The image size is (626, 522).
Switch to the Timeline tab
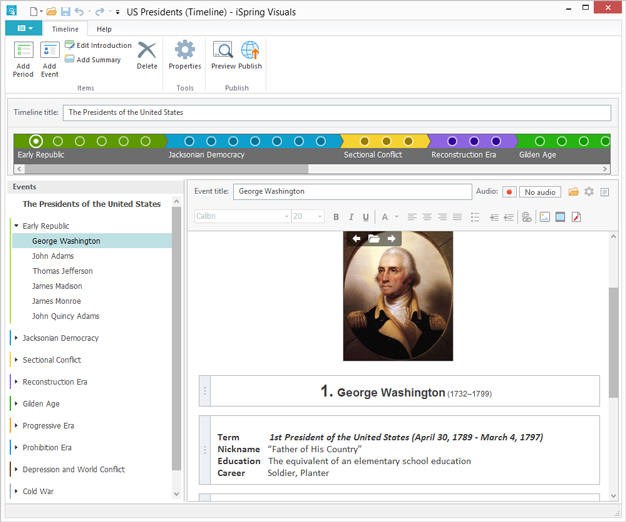[65, 29]
